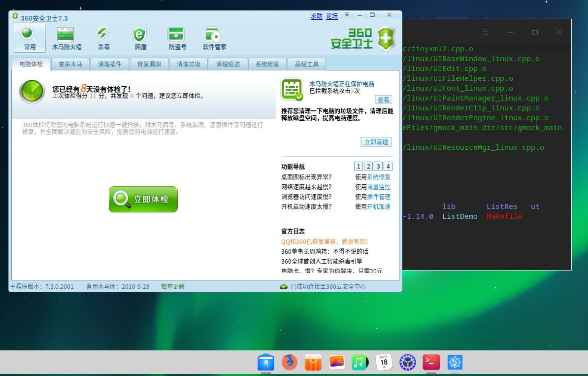Click ListDemo in the terminal output
Screen dimensions: 588x376
coord(460,216)
